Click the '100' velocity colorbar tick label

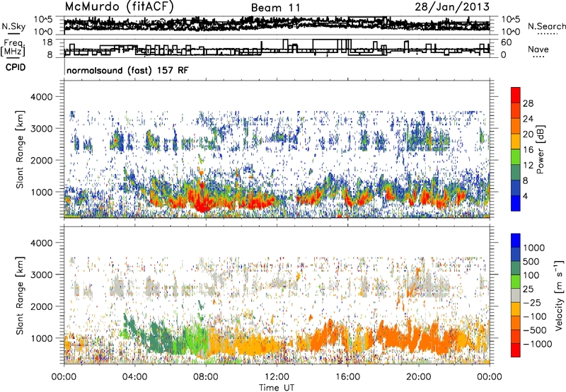(531, 275)
